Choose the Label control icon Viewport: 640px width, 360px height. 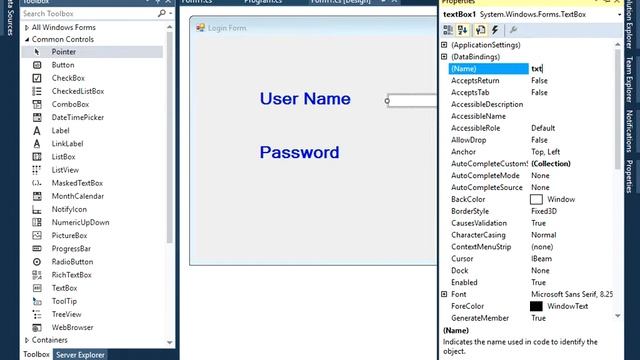pyautogui.click(x=37, y=131)
